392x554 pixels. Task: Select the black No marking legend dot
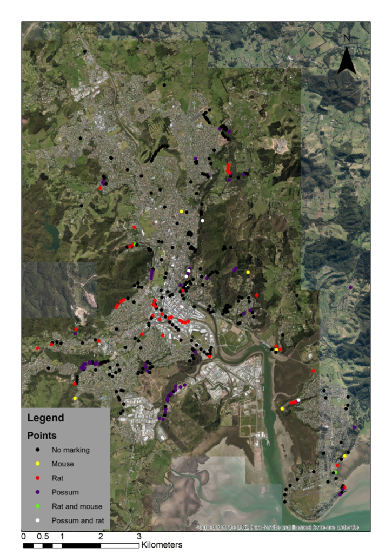[x=37, y=450]
